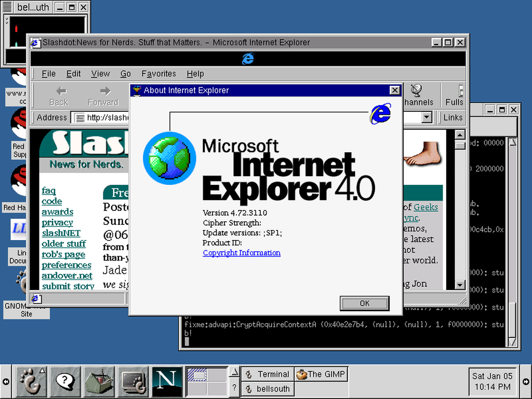
Task: Expand the Address bar dropdown arrow
Action: click(427, 118)
